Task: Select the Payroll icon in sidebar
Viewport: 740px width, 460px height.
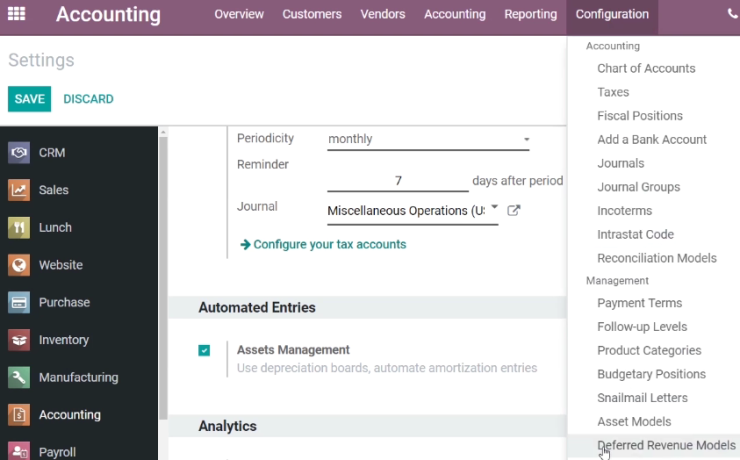Action: (x=19, y=451)
